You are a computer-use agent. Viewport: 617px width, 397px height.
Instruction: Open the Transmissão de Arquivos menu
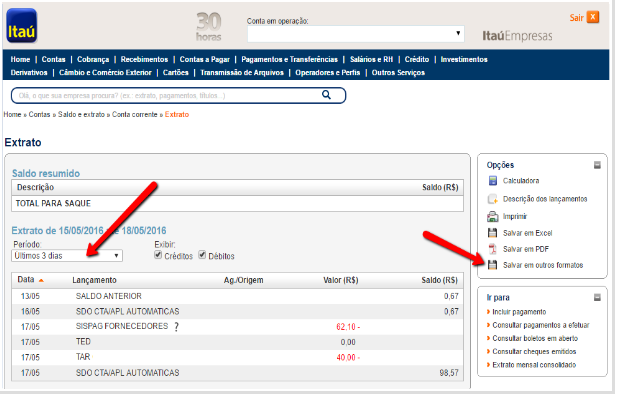(242, 72)
